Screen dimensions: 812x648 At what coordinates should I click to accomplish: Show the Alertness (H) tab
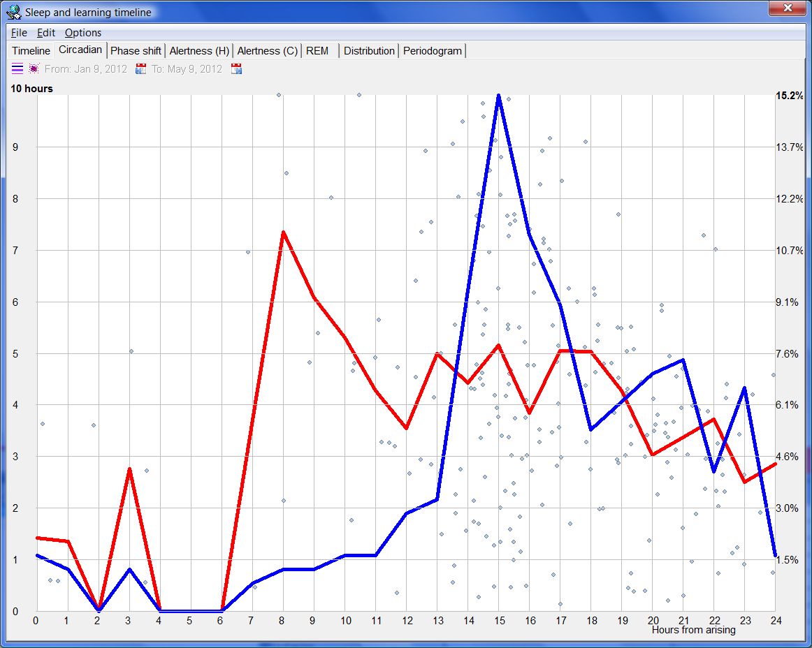(199, 51)
